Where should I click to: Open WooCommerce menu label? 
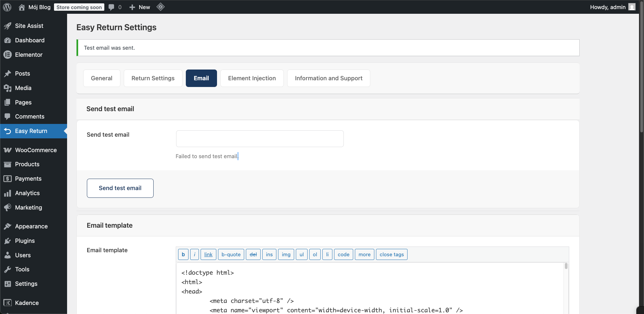36,150
